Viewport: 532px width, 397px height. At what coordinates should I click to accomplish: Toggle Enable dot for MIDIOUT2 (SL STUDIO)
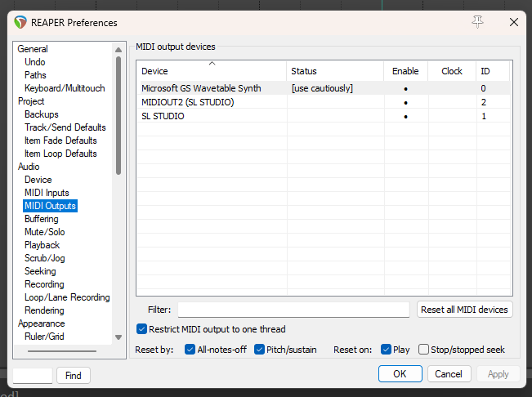(405, 102)
